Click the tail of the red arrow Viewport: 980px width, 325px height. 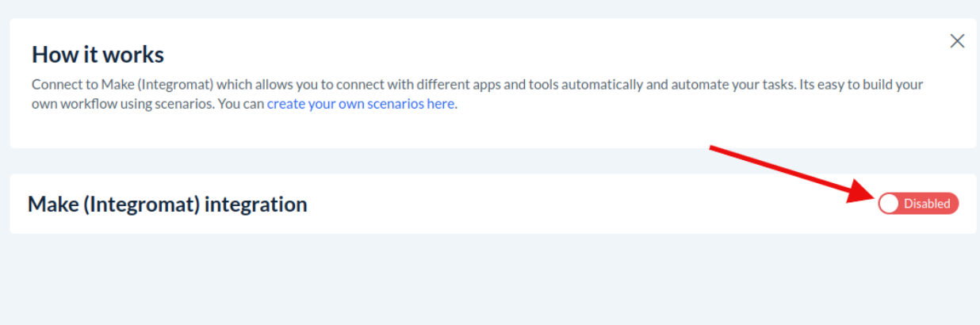(x=714, y=149)
